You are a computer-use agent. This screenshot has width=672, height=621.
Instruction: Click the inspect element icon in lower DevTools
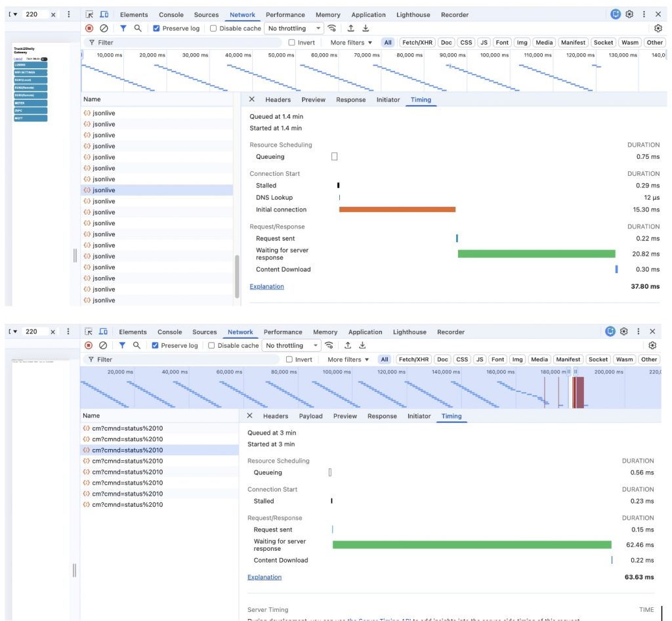[89, 332]
